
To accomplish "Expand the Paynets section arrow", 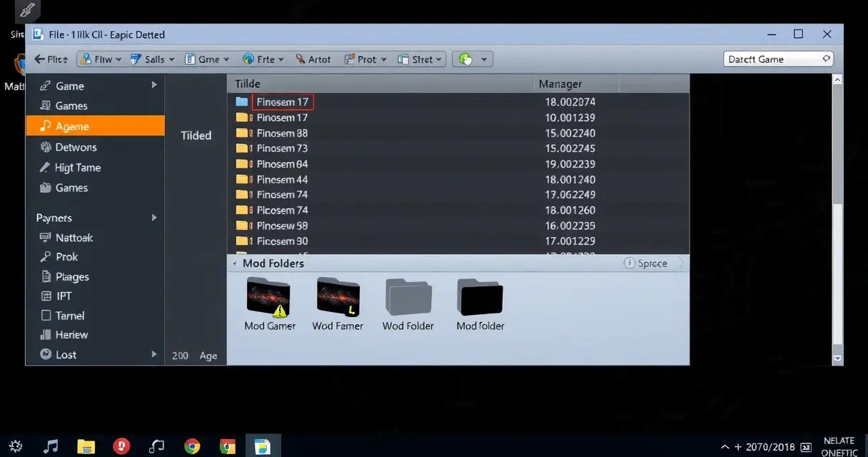I will point(154,217).
